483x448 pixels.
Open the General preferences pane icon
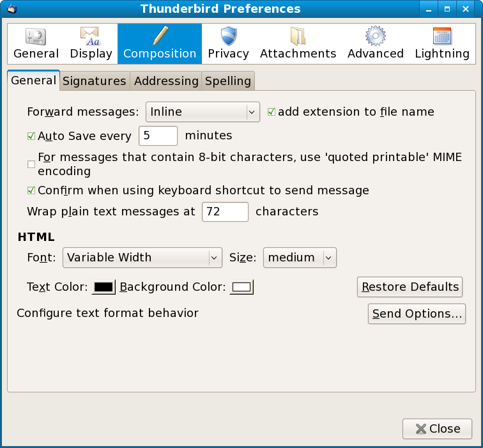coord(36,37)
